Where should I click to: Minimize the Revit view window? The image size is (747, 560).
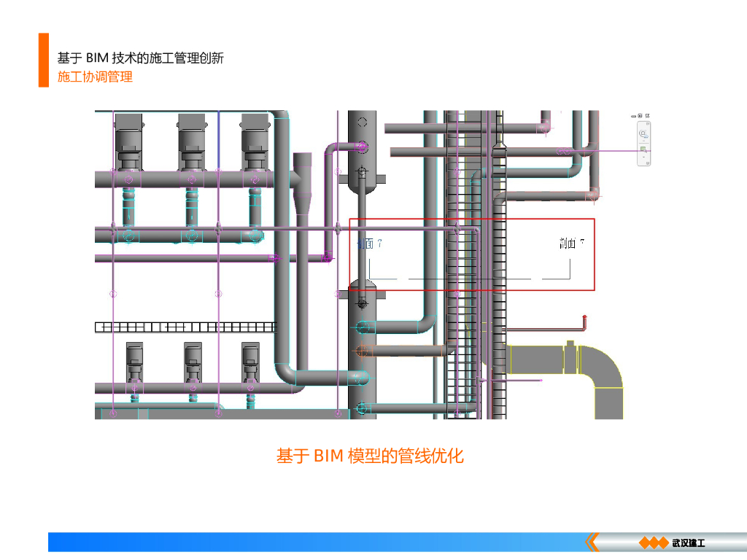(634, 116)
